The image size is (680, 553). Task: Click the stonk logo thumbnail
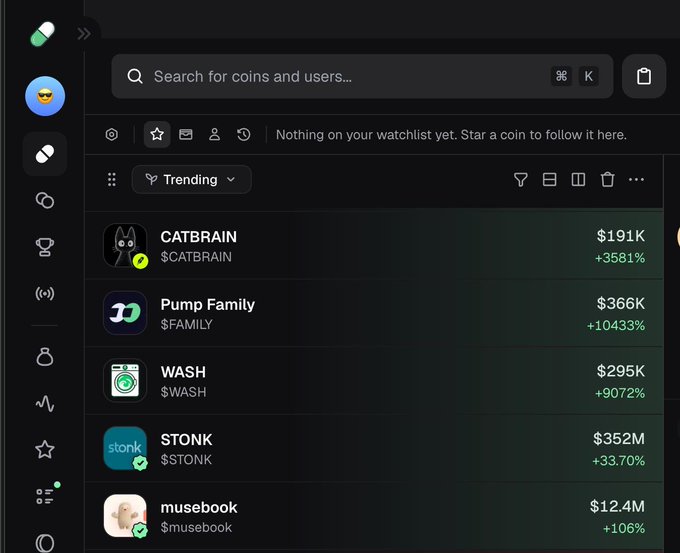point(125,448)
